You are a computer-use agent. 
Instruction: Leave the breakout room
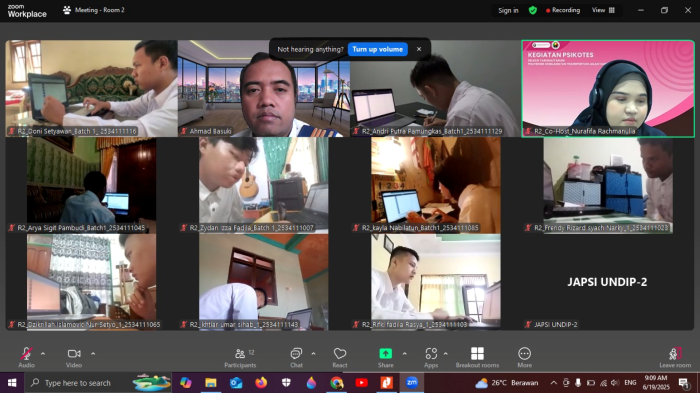(x=675, y=358)
